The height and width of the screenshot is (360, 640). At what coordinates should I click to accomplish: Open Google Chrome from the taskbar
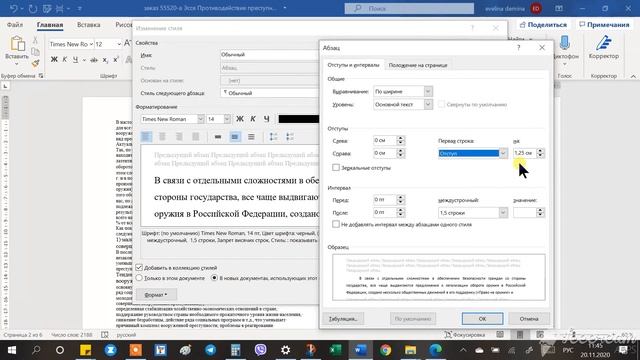[385, 350]
